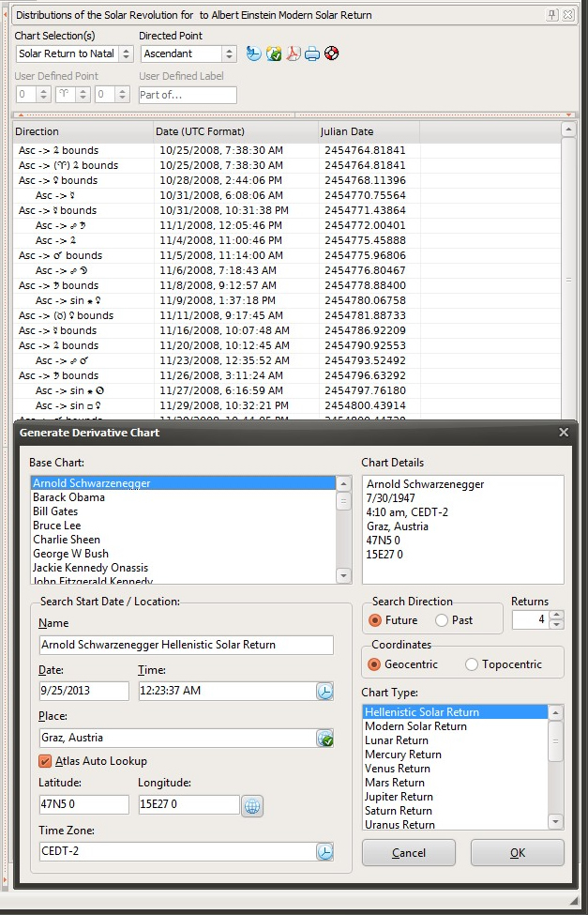Screen dimensions: 588x915
Task: Choose Lunar Return chart type
Action: click(455, 740)
